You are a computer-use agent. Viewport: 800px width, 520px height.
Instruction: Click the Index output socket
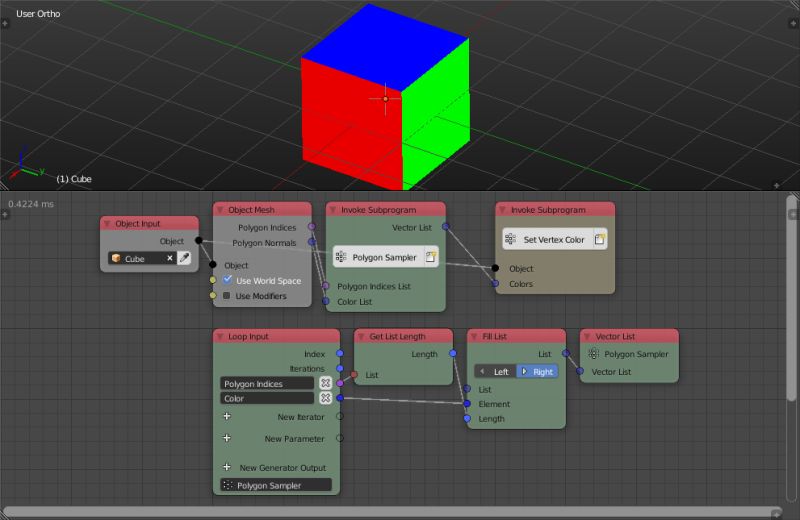click(340, 353)
